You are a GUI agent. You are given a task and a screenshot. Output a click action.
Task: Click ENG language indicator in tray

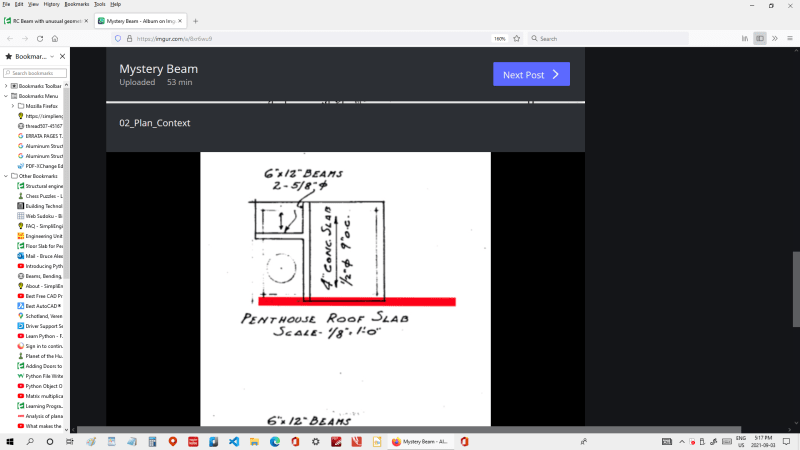[x=741, y=442]
